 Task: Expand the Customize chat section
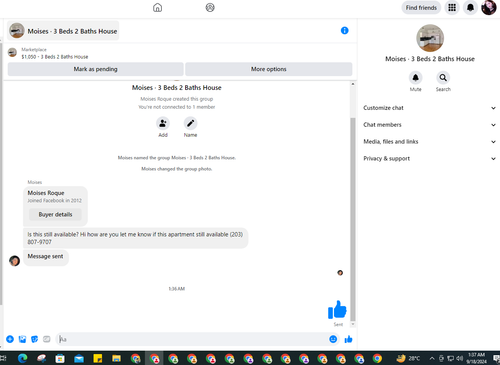pyautogui.click(x=429, y=108)
